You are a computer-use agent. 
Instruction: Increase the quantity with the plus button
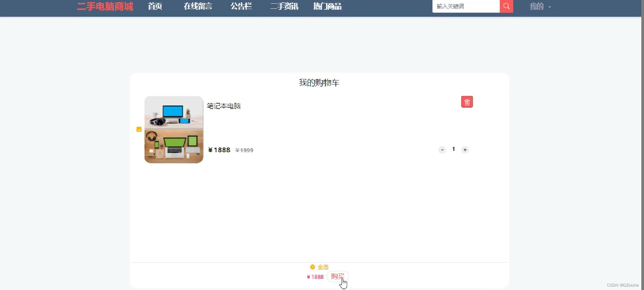click(x=465, y=150)
